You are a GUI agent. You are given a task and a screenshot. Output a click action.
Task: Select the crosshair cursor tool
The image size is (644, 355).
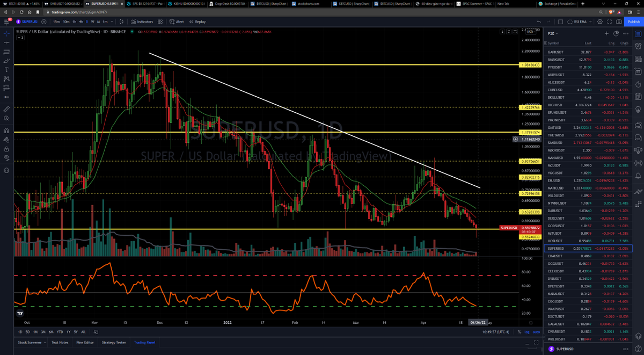click(6, 33)
